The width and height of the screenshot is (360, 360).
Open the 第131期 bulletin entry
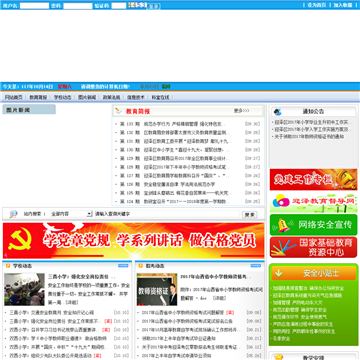(175, 141)
